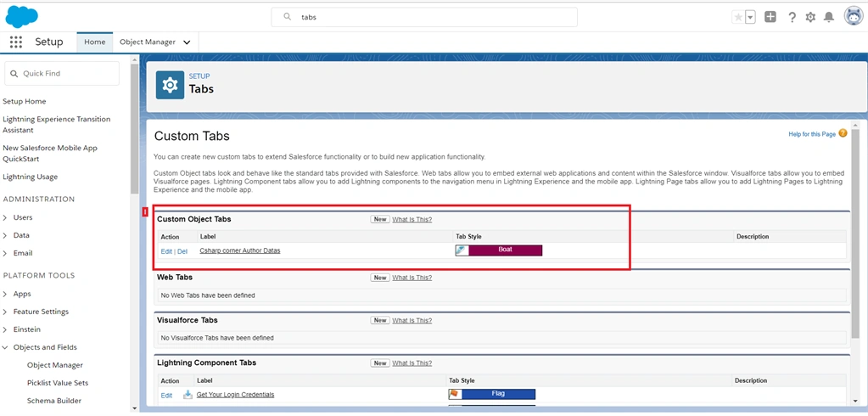This screenshot has width=868, height=416.
Task: Open Get Your Login Credentials label link
Action: (x=235, y=395)
